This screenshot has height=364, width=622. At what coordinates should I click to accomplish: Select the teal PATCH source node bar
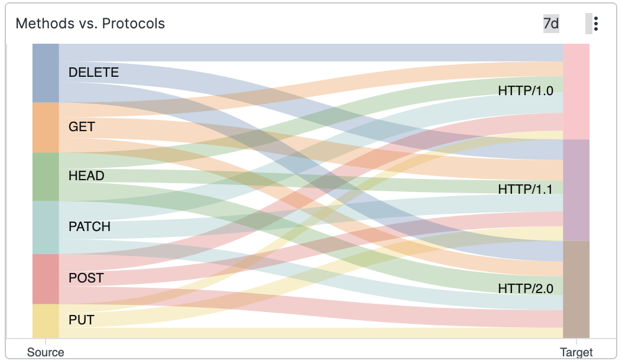(x=46, y=227)
